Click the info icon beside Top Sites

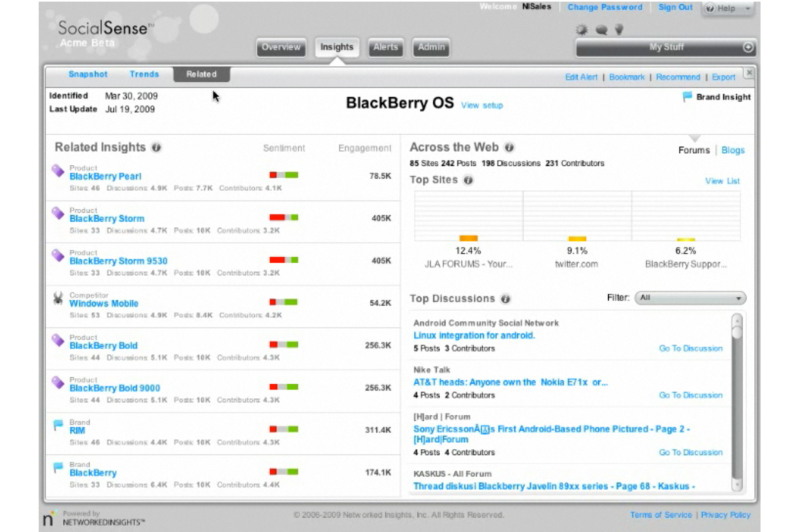click(x=468, y=180)
